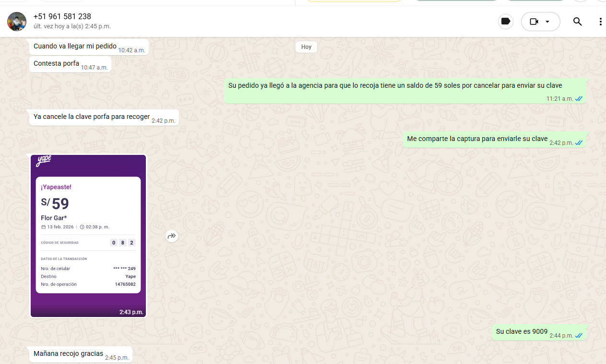This screenshot has height=364, width=606.
Task: Open the Yape payment receipt image
Action: (88, 235)
